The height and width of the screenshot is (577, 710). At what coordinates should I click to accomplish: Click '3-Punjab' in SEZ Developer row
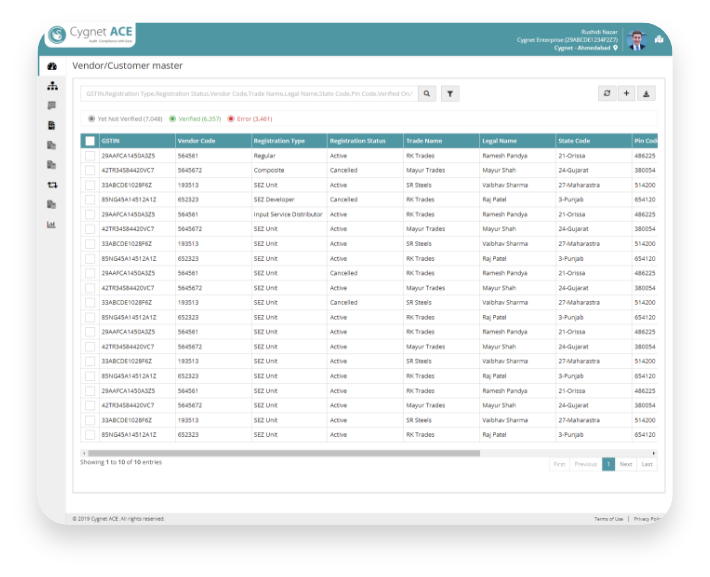[571, 200]
